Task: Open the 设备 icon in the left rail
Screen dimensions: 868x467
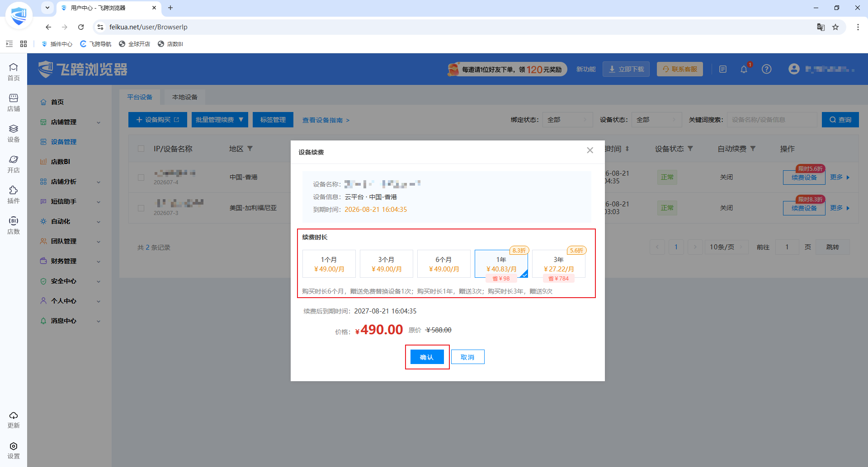Action: tap(14, 133)
